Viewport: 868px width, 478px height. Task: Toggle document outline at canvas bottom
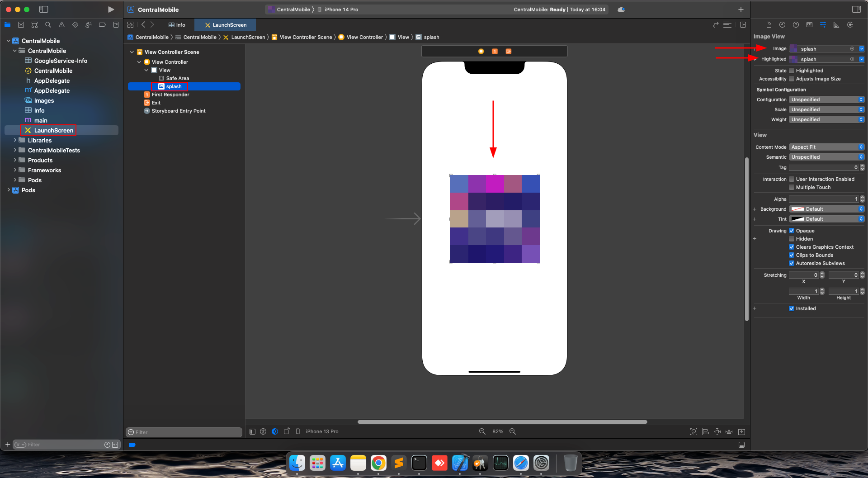tap(252, 431)
